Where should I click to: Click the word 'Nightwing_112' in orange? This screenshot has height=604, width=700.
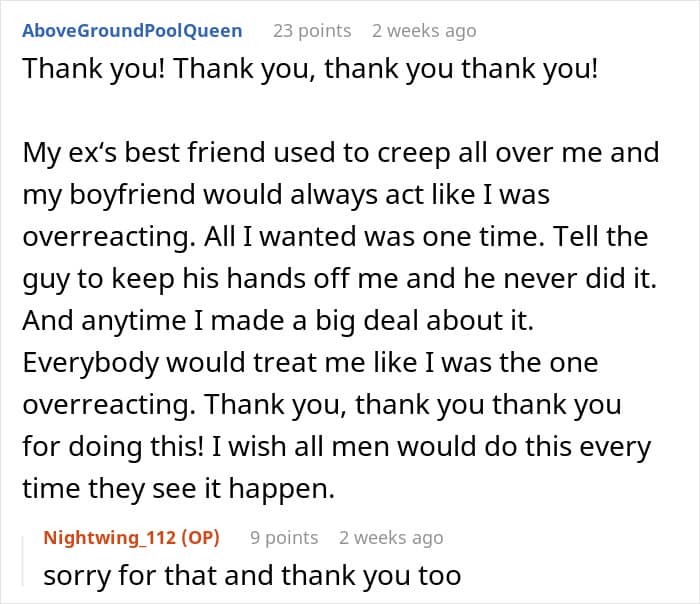point(109,537)
